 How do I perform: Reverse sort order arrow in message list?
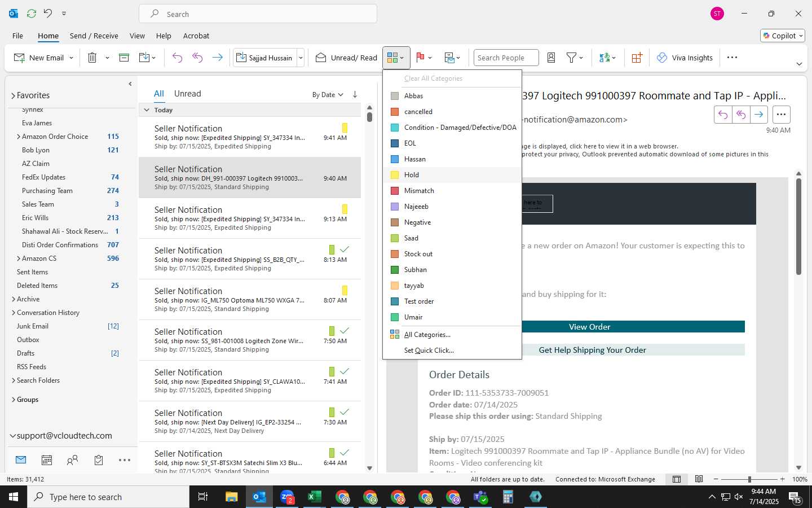coord(355,94)
